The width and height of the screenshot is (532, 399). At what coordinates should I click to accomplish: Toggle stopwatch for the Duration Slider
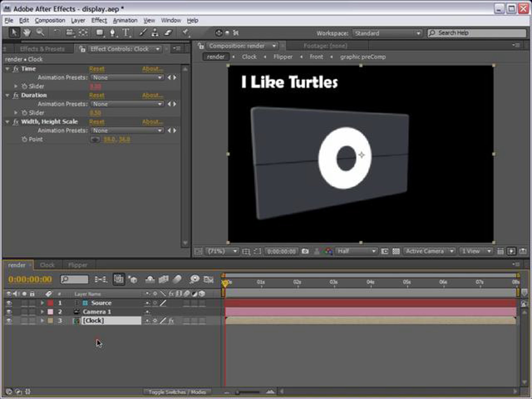click(x=24, y=113)
